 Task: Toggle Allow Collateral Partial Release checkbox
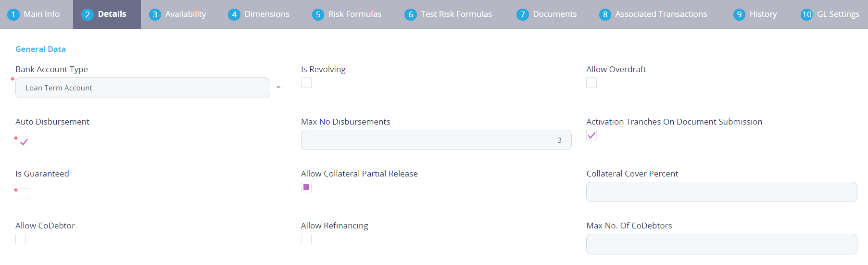306,187
